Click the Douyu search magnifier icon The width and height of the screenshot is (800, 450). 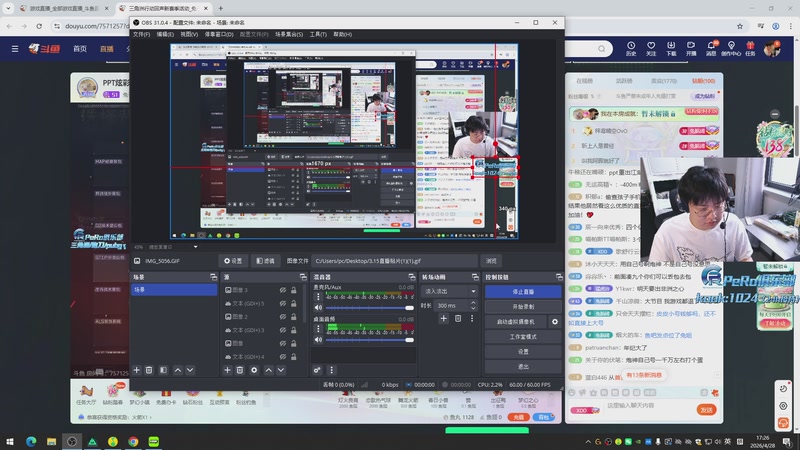click(602, 49)
